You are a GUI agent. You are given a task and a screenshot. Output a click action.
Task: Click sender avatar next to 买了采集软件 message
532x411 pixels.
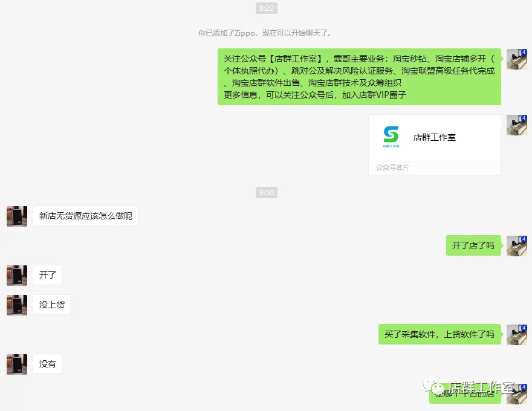tap(517, 335)
